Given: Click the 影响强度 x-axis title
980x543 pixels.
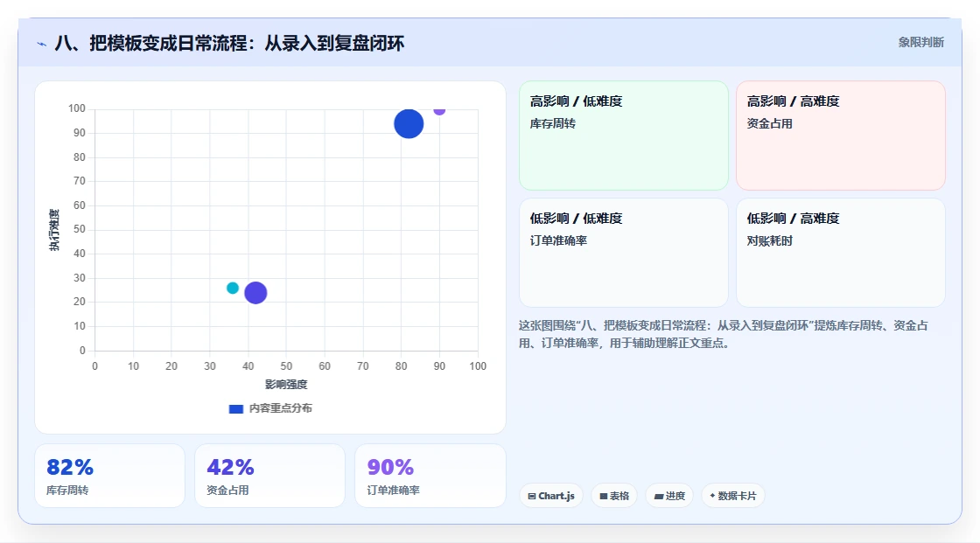Looking at the screenshot, I should click(x=286, y=384).
